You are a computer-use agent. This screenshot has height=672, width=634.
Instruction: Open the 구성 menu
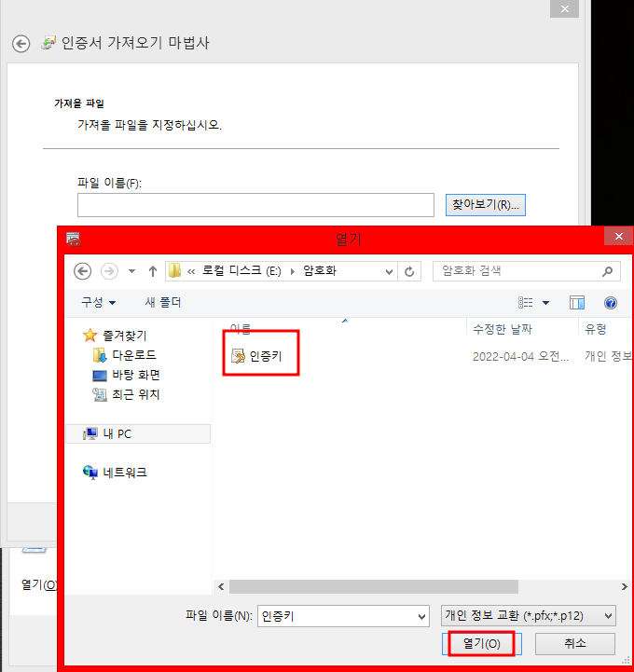(98, 303)
